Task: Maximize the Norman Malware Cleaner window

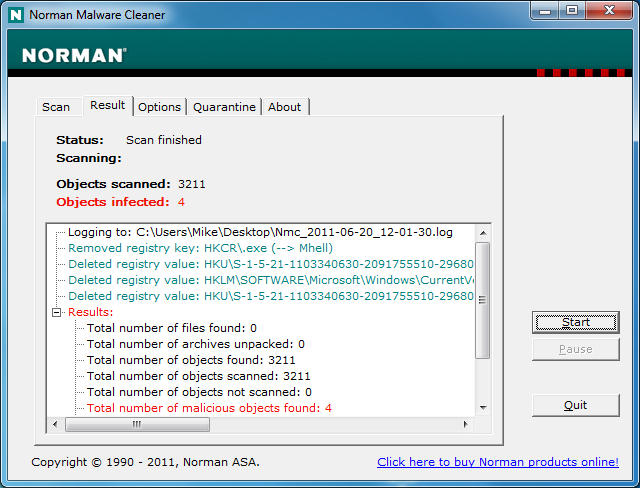Action: (x=572, y=11)
